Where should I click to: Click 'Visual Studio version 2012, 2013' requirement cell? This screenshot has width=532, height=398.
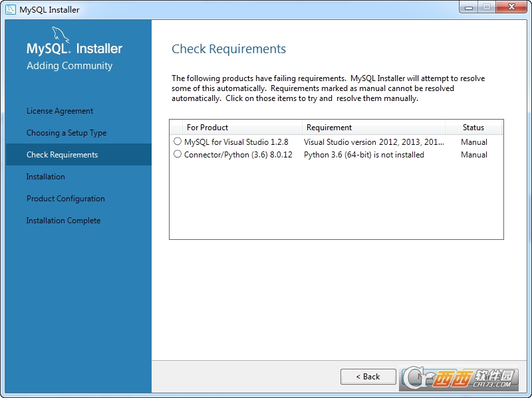point(374,142)
